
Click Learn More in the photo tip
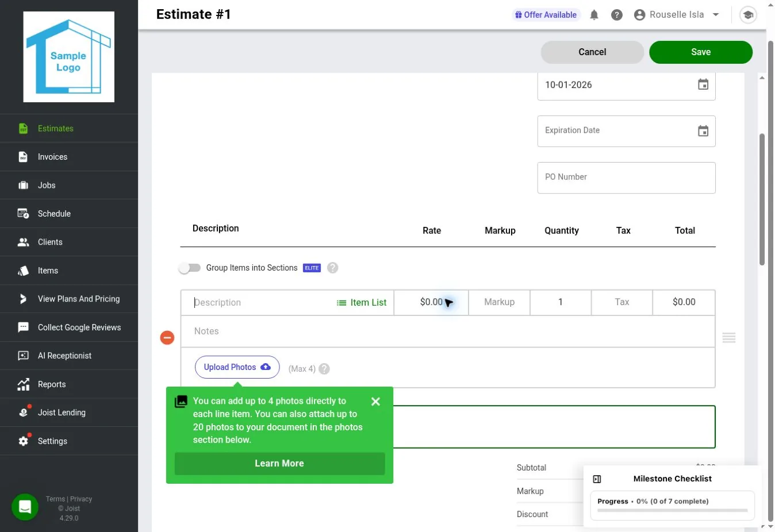[x=279, y=464]
